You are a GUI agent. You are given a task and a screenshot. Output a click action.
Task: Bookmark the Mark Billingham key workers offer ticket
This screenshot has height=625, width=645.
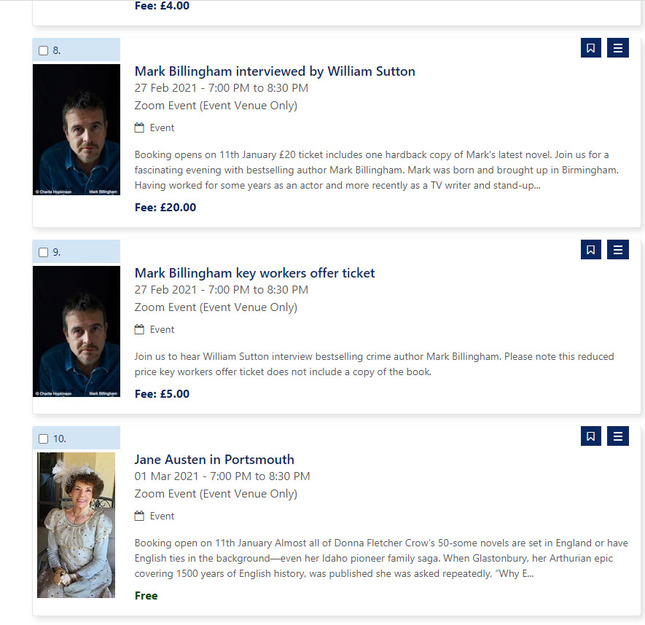click(x=591, y=249)
